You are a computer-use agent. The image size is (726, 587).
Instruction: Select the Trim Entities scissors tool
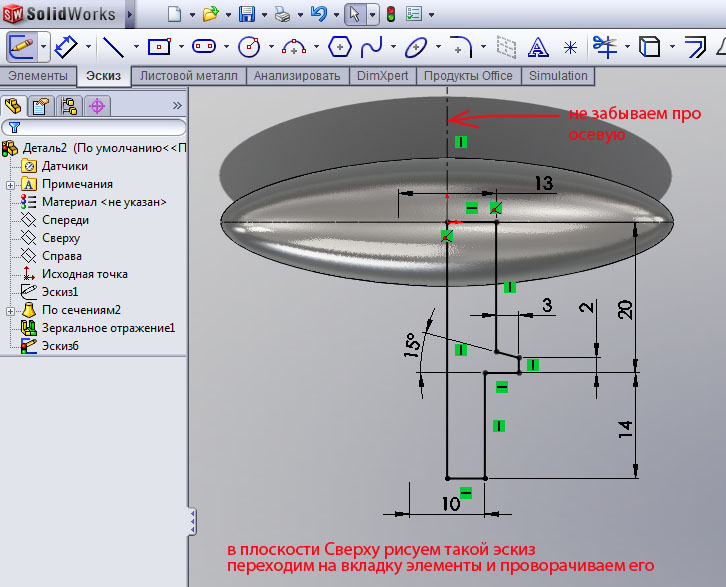[x=603, y=46]
